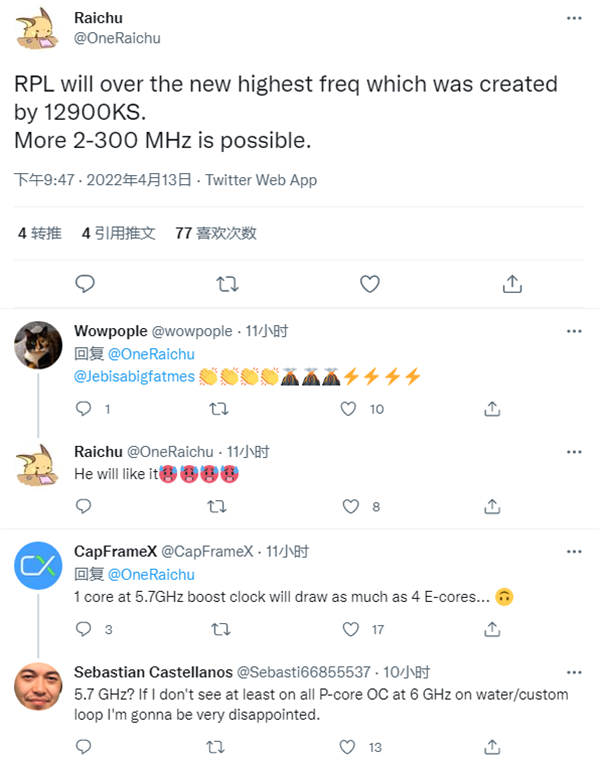Viewport: 600px width, 763px height.
Task: Share Sebastian Castellanos's reply
Action: point(492,747)
